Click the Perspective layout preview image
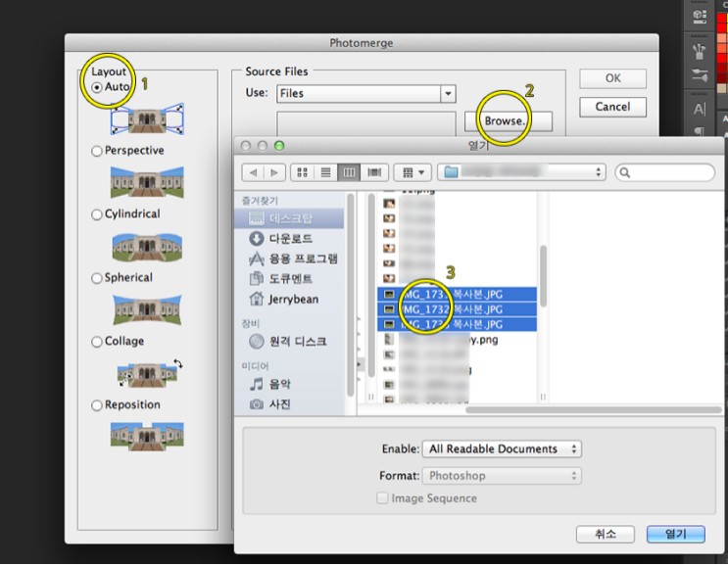Image resolution: width=728 pixels, height=565 pixels. pyautogui.click(x=147, y=182)
